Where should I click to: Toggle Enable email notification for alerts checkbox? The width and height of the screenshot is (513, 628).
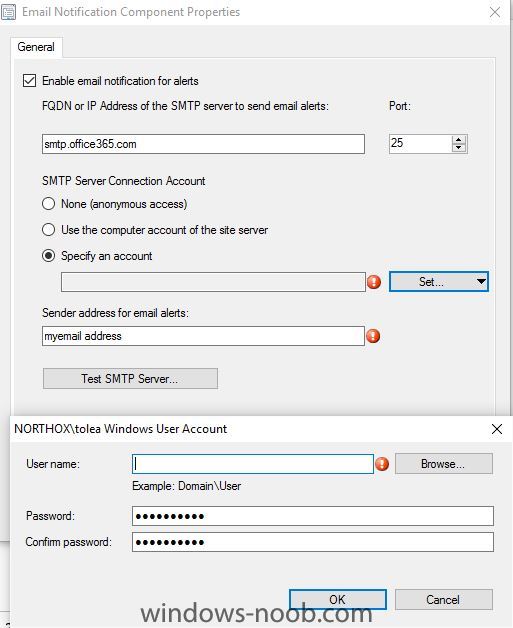tap(29, 81)
